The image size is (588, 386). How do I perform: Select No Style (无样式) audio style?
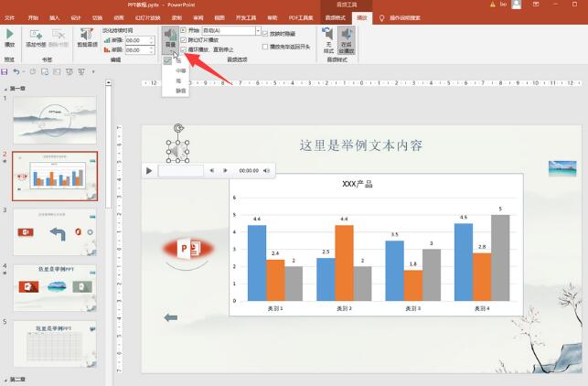pyautogui.click(x=328, y=40)
